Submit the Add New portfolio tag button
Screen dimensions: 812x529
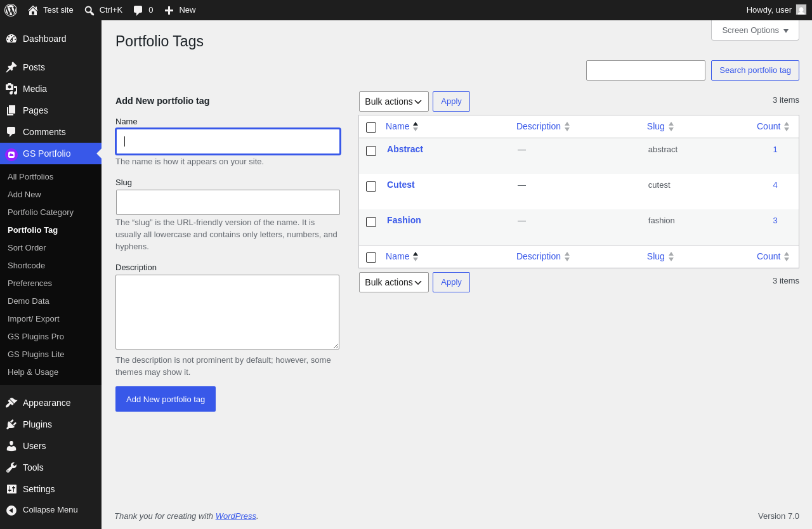point(166,399)
